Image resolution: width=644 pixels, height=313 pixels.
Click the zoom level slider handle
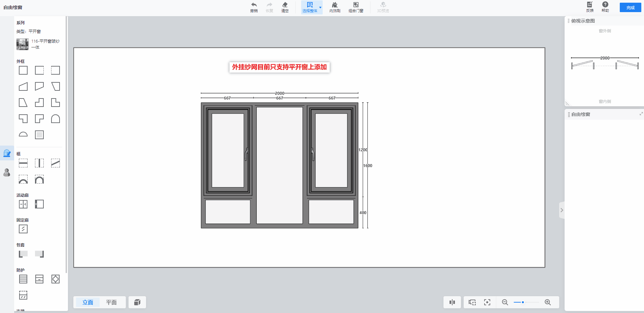(x=523, y=302)
